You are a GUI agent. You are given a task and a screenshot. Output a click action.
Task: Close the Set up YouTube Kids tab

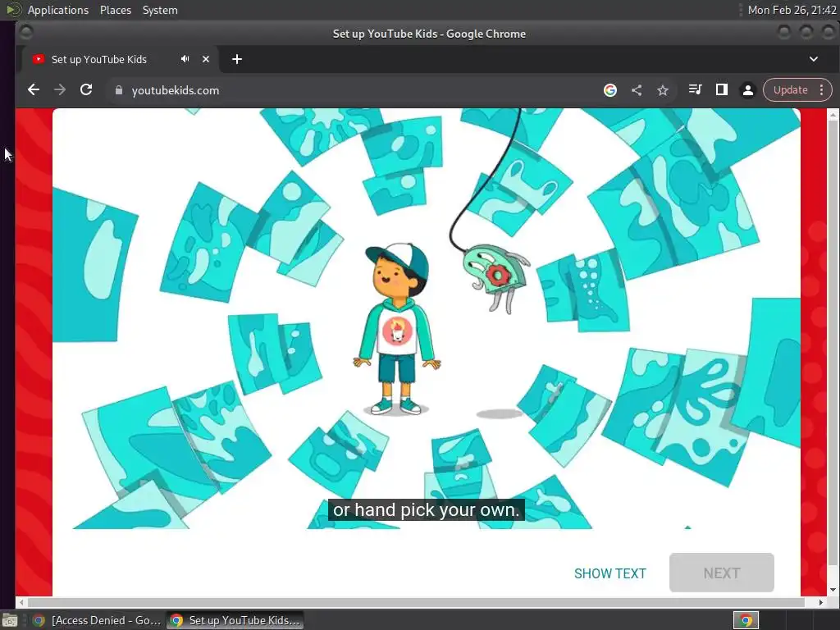pos(206,59)
